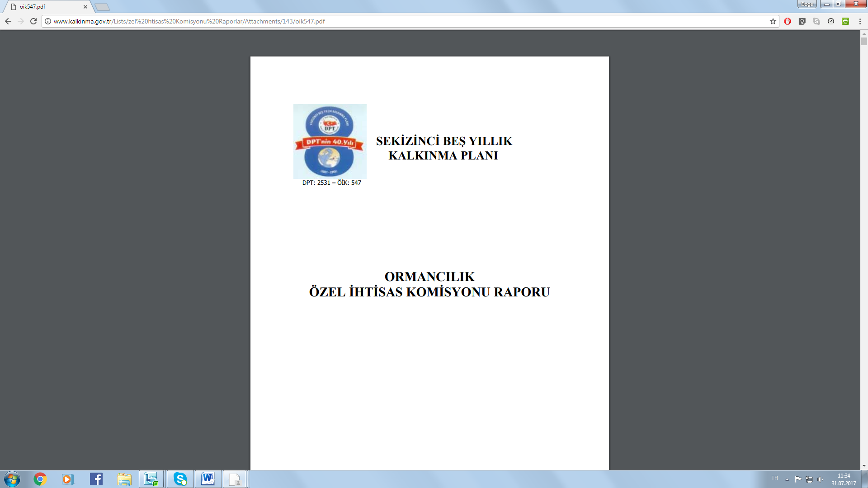Click the vertical scrollbar down arrow
Image resolution: width=868 pixels, height=488 pixels.
coord(864,466)
